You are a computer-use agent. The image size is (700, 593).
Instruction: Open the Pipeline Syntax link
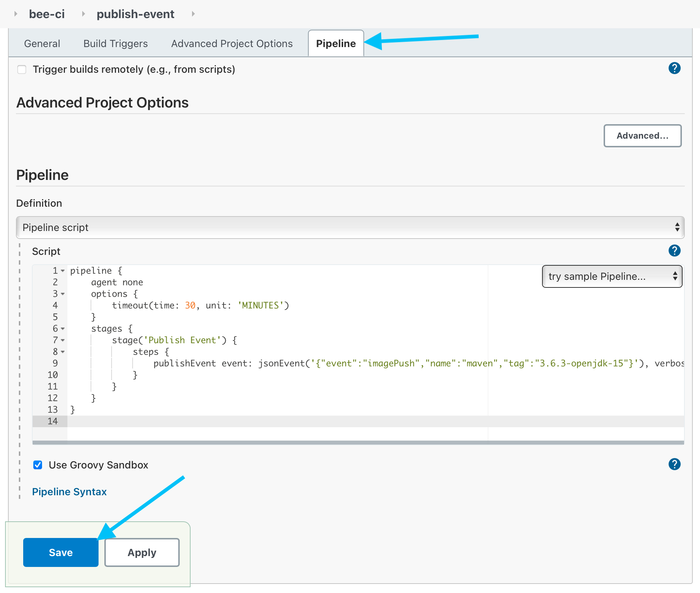point(69,492)
